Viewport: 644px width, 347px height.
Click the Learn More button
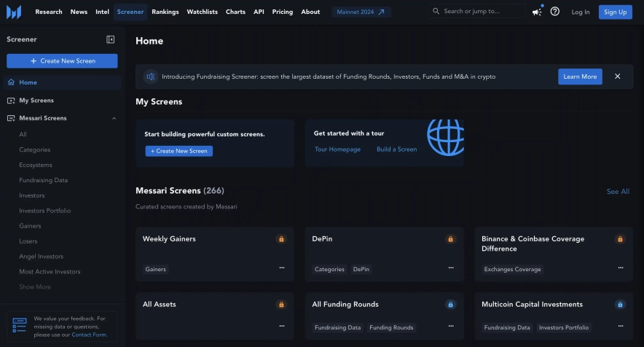[580, 77]
